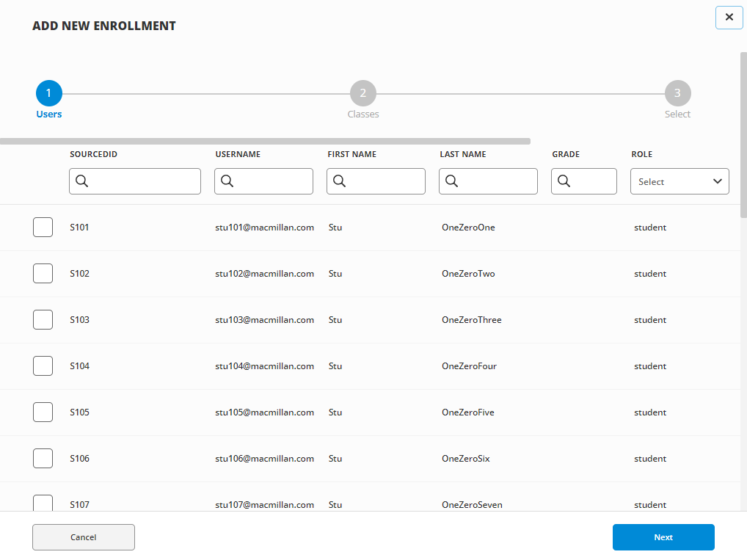
Task: Click Cancel to dismiss enrollment
Action: coord(83,537)
